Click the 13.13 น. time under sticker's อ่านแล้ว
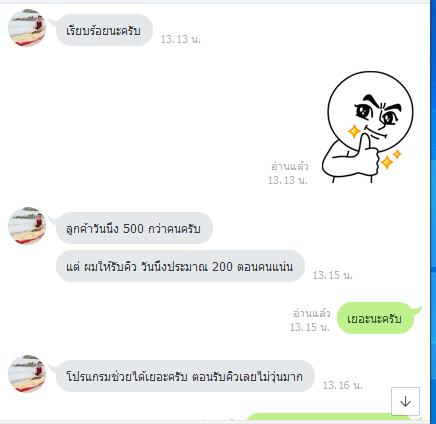 288,180
